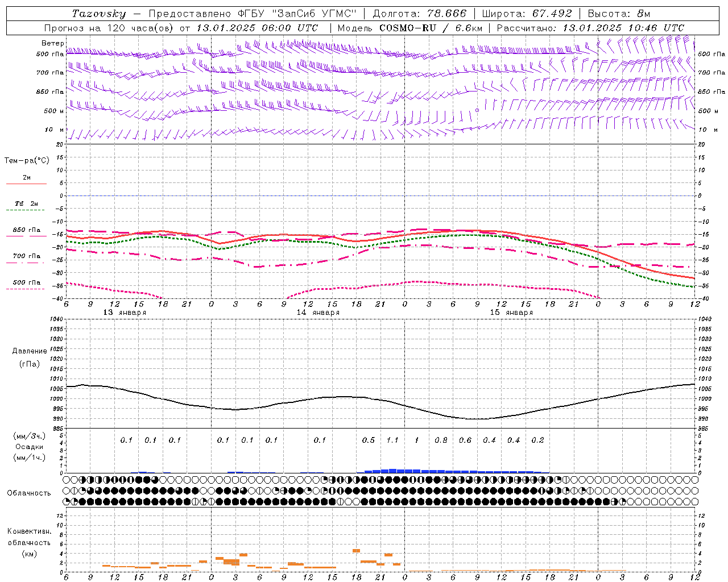This screenshot has width=728, height=582.
Task: Click the 'Осадки' precipitation panel label
Action: 29,447
